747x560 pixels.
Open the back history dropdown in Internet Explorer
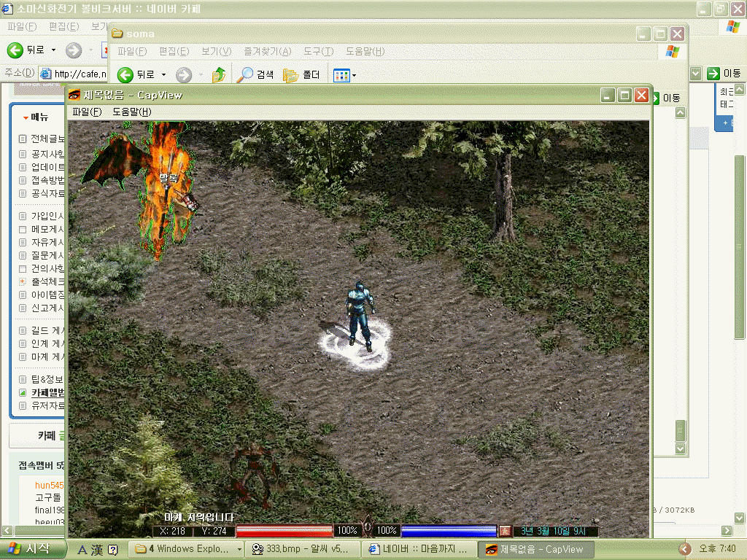(x=53, y=50)
